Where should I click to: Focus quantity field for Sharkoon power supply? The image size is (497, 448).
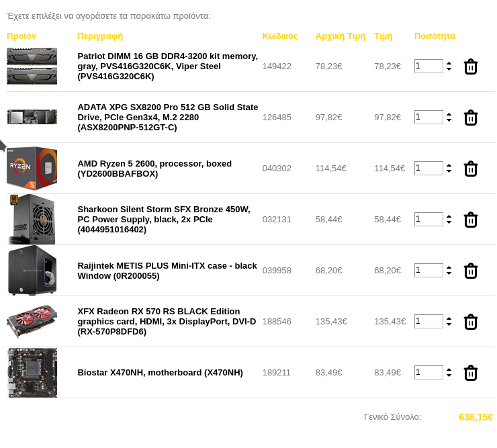[x=428, y=219]
